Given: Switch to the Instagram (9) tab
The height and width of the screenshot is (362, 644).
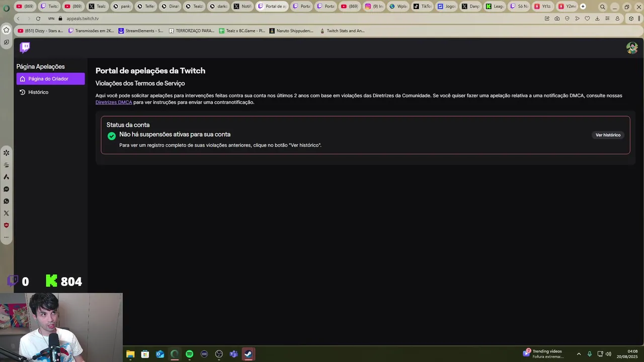Looking at the screenshot, I should [x=374, y=7].
